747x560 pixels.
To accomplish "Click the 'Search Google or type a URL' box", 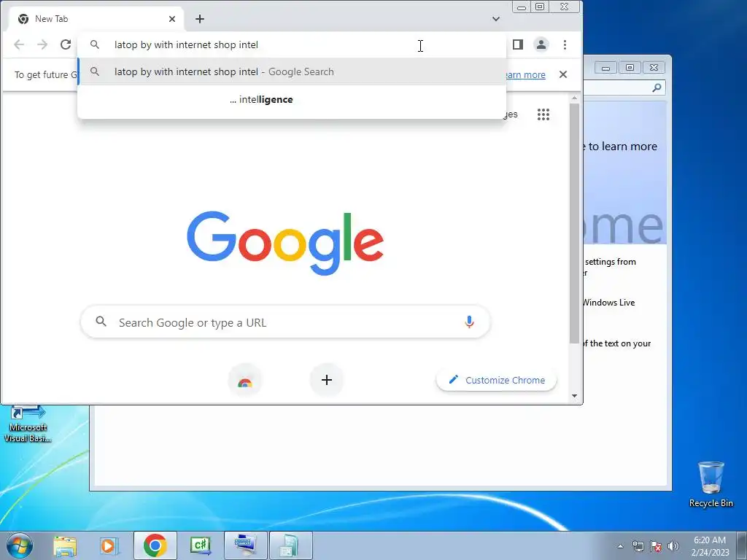I will coord(285,322).
